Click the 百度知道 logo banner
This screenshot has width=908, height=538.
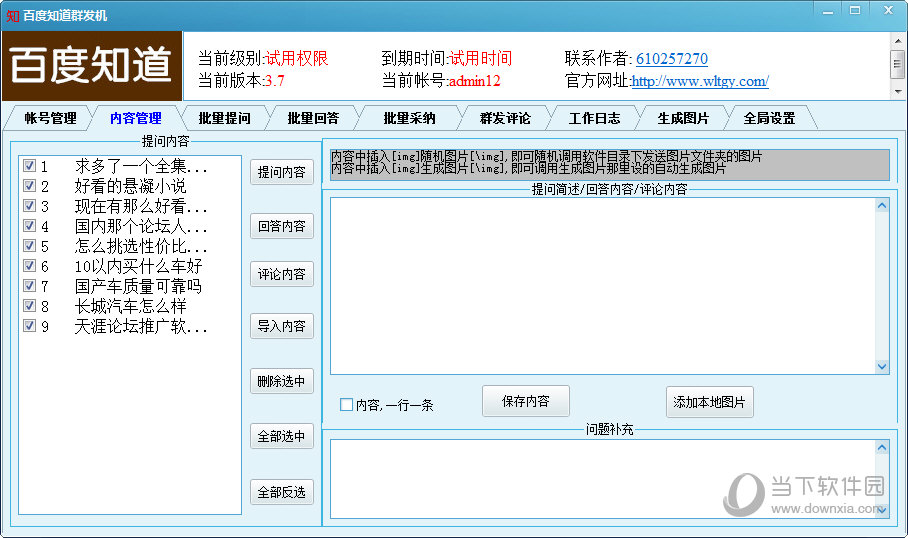92,66
